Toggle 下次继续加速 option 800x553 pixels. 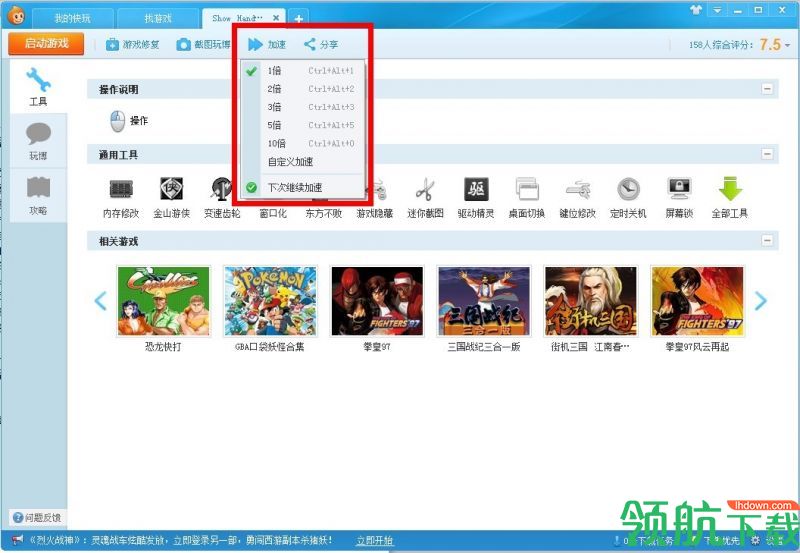(303, 188)
